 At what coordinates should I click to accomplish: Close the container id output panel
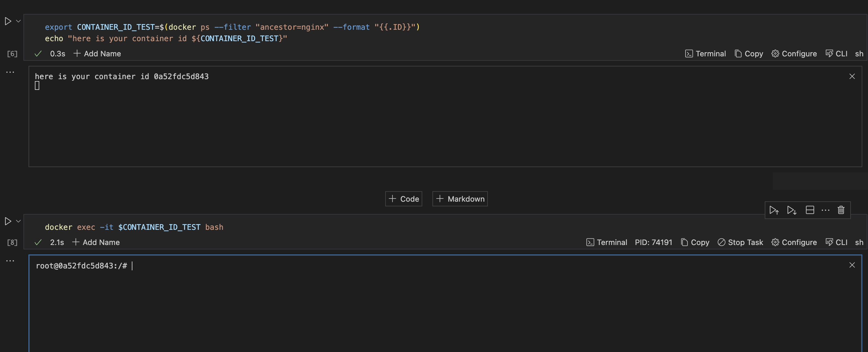pyautogui.click(x=852, y=77)
